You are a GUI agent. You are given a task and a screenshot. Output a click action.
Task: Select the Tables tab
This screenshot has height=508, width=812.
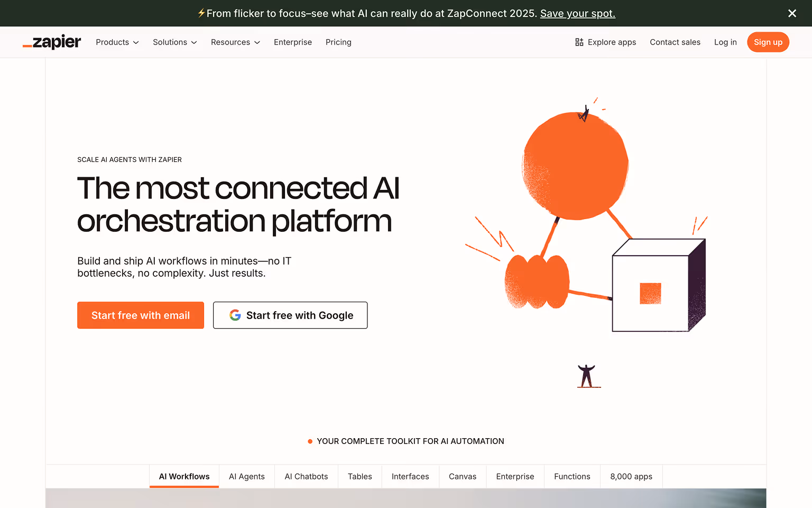[x=359, y=476]
